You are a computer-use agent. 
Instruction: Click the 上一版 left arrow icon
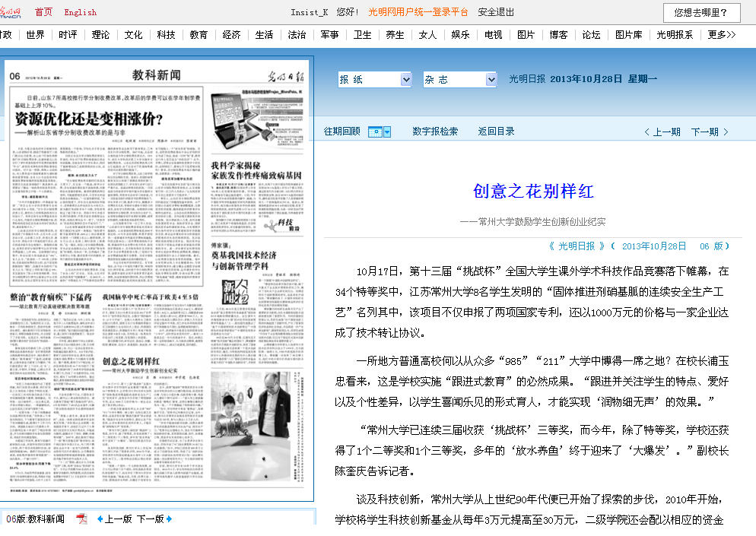point(100,519)
